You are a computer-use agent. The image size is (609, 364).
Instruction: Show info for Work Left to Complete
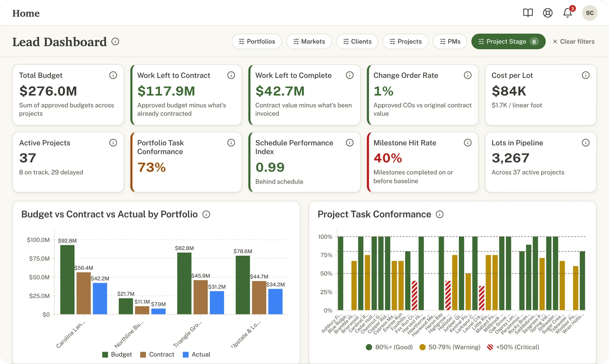coord(350,75)
